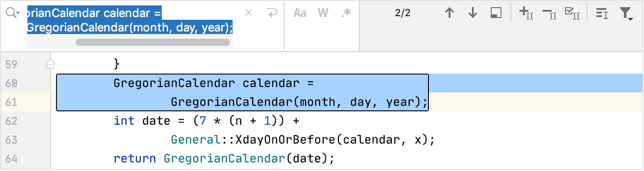Collapse code block at line 59

coord(51,64)
